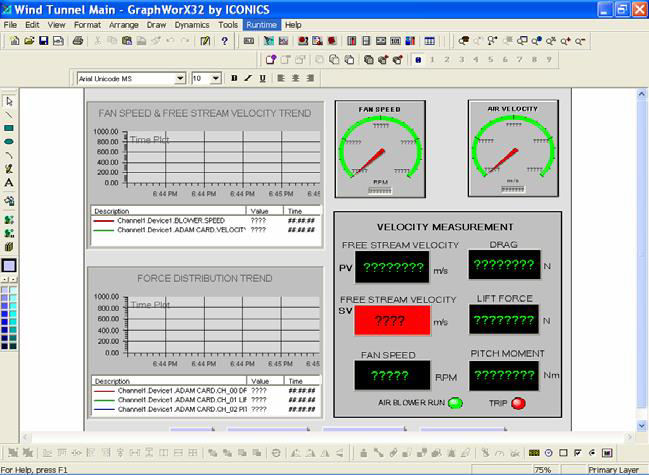649x475 pixels.
Task: Open the Edit menu
Action: (x=32, y=25)
